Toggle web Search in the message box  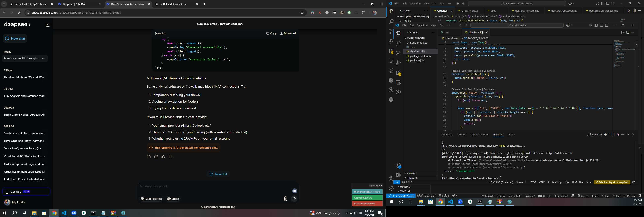click(173, 199)
